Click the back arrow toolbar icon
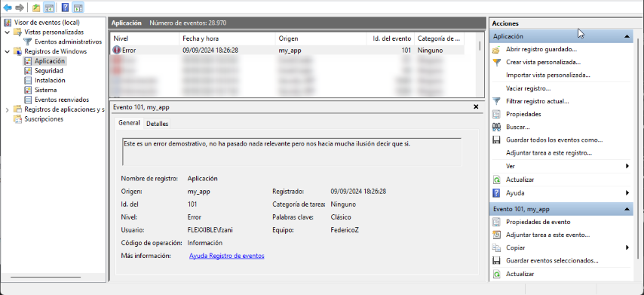Screen dimensions: 644x295 click(8, 8)
